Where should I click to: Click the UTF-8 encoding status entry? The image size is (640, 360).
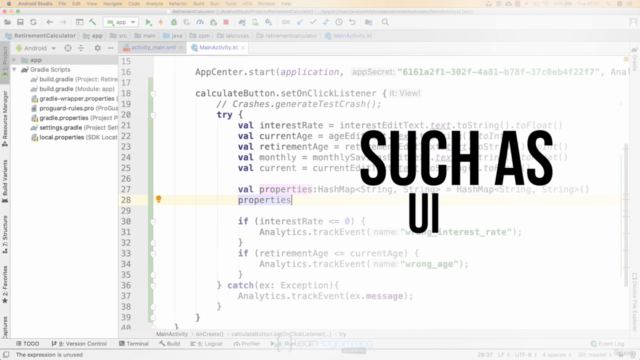[524, 355]
